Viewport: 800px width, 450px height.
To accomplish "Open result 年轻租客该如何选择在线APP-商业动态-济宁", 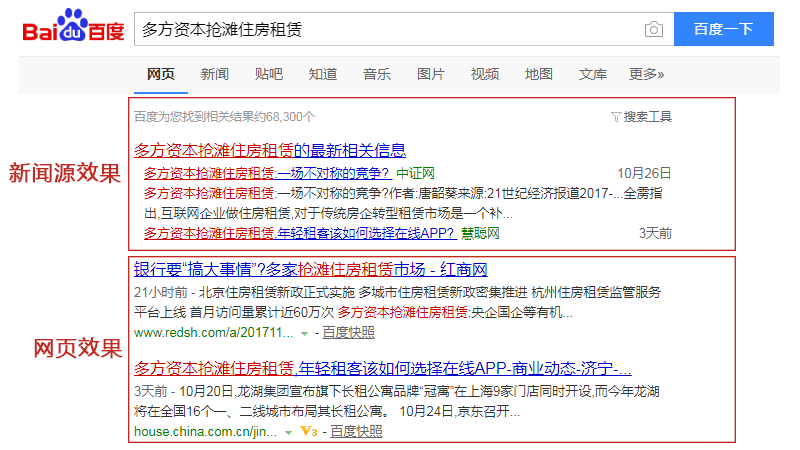I will pyautogui.click(x=383, y=368).
